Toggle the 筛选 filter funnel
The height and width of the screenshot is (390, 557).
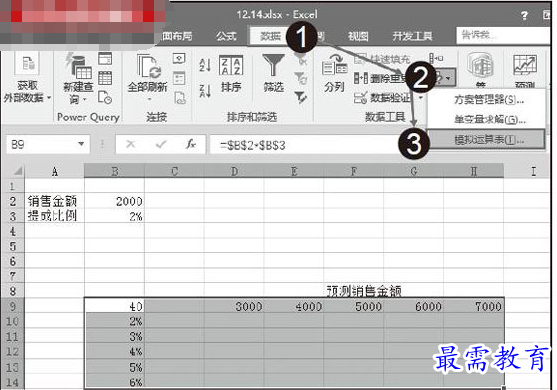tap(273, 73)
